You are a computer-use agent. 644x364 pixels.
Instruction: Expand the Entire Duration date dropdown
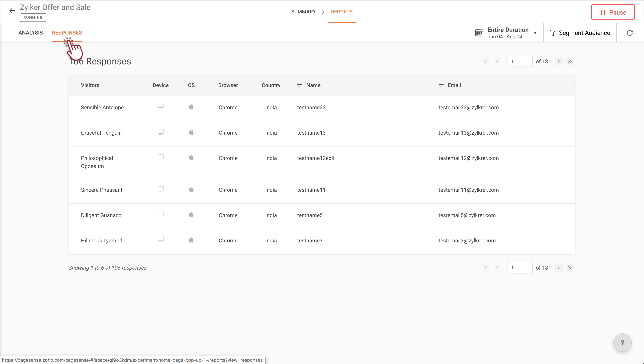point(535,33)
